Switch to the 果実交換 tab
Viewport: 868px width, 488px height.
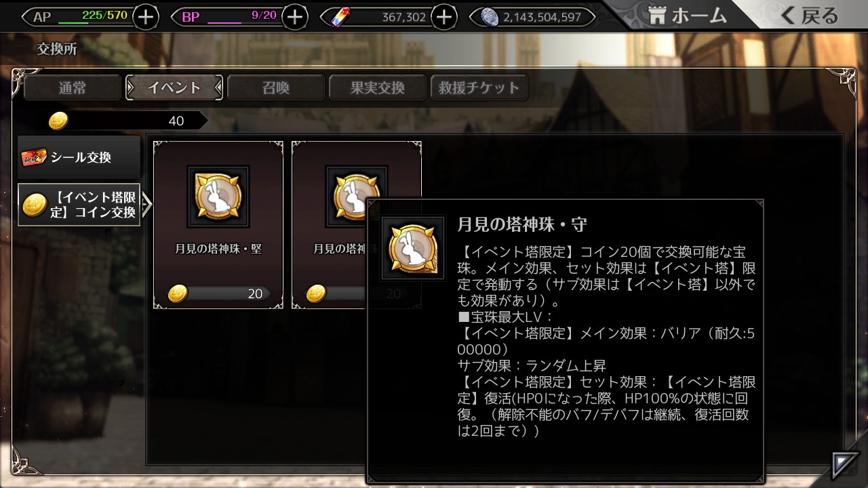pos(378,87)
